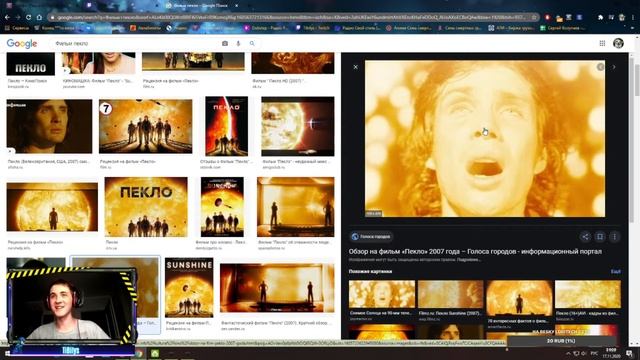Open similar image with standing silhouette

click(519, 298)
